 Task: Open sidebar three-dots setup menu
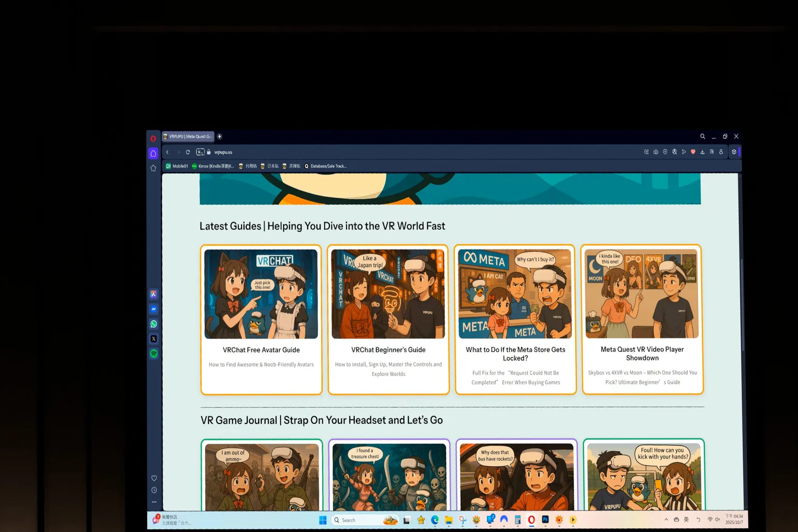pyautogui.click(x=154, y=502)
